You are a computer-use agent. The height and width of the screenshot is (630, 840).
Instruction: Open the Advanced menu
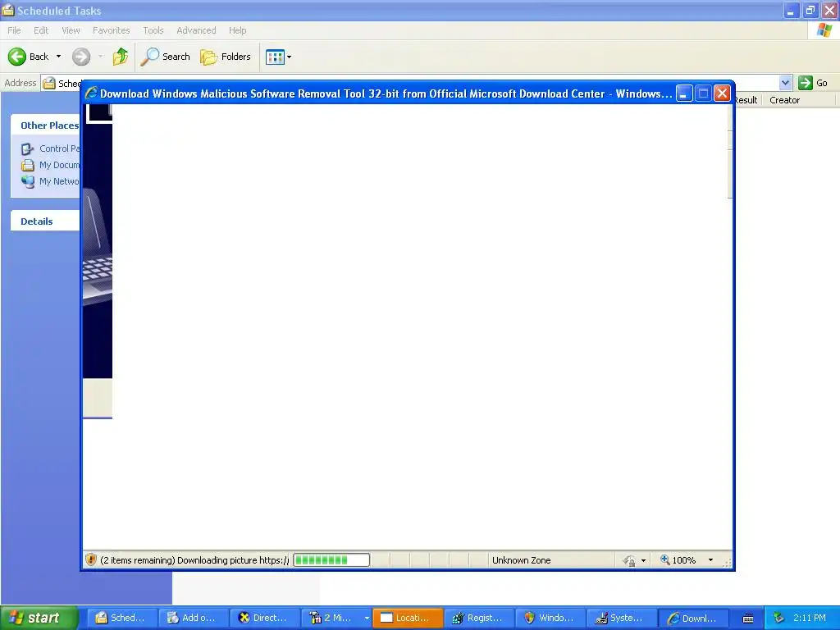197,30
